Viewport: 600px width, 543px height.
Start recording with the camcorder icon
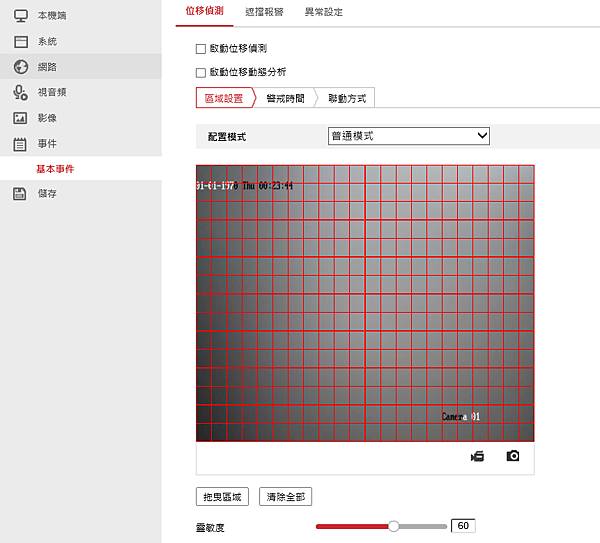(x=478, y=456)
